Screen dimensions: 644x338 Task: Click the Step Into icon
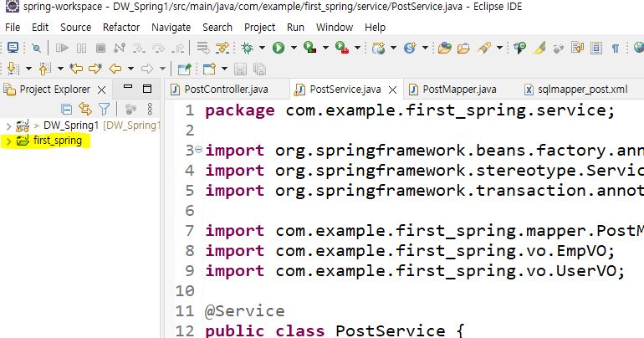(x=139, y=48)
